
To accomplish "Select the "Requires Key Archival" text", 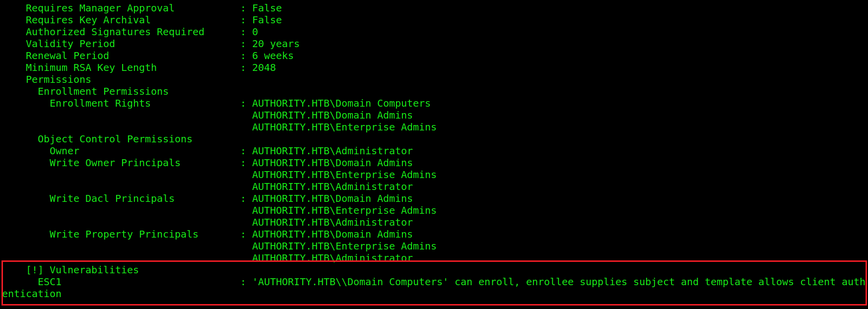I will point(88,20).
